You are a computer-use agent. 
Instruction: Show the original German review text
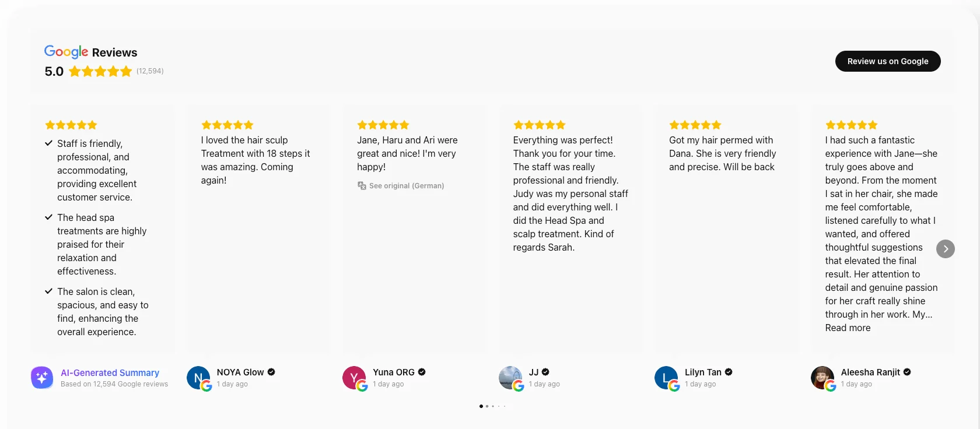[x=406, y=186]
